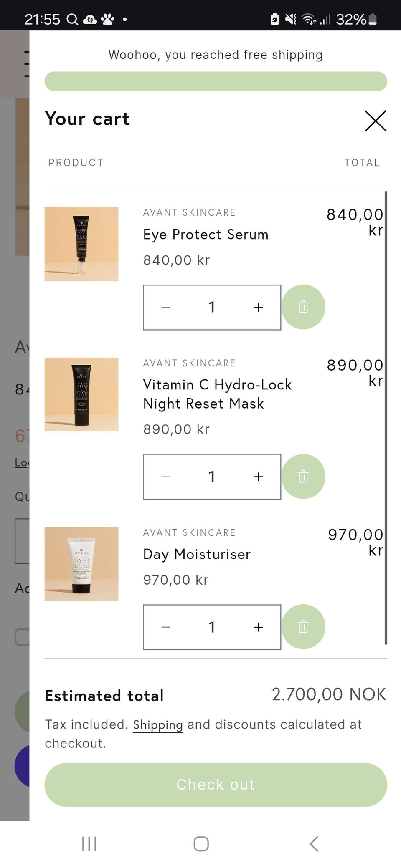The height and width of the screenshot is (868, 401).
Task: Open Vitamin C Night Reset Mask thumbnail
Action: 81,394
